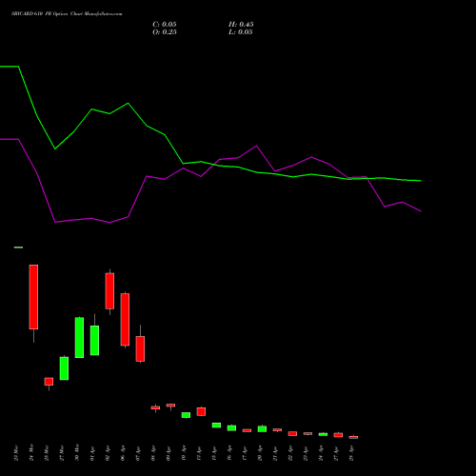Select the close value 'C: 0.05'
The image size is (476, 476).
click(165, 25)
